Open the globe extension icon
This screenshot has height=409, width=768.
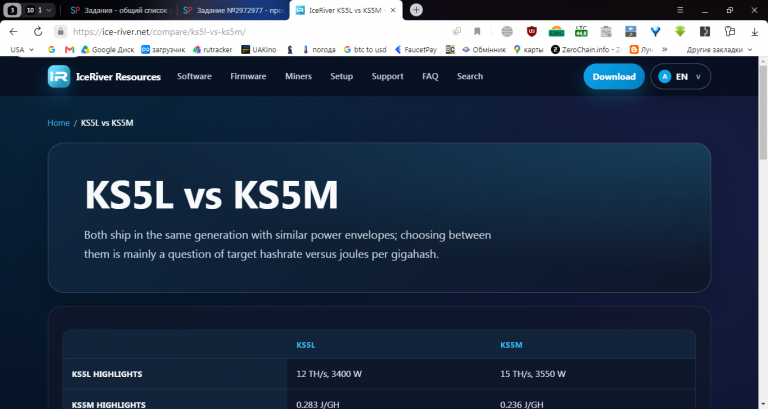click(507, 32)
